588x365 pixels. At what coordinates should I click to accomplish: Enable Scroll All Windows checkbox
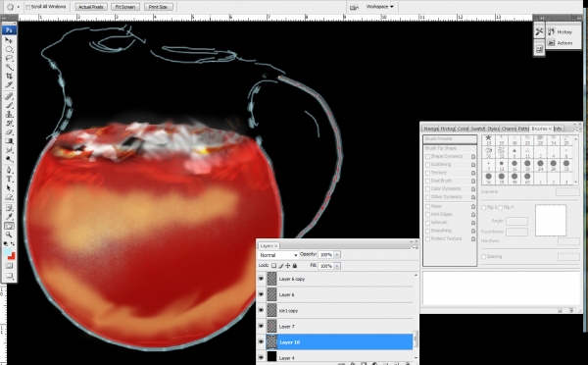click(x=28, y=7)
